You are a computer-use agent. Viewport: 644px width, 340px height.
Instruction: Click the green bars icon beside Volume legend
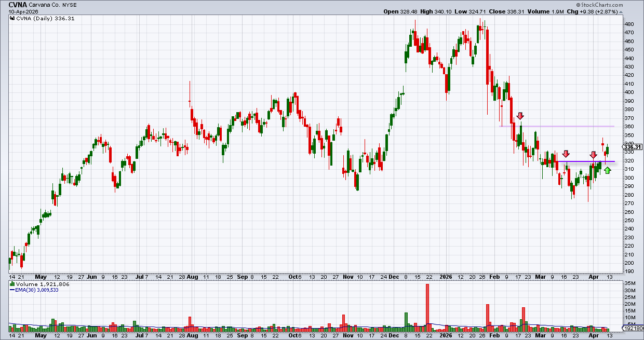[x=12, y=284]
